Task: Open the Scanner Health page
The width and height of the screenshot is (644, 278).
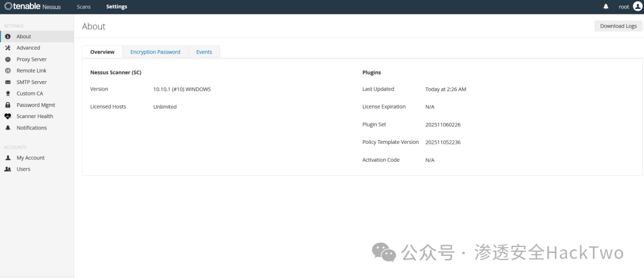Action: [37, 116]
